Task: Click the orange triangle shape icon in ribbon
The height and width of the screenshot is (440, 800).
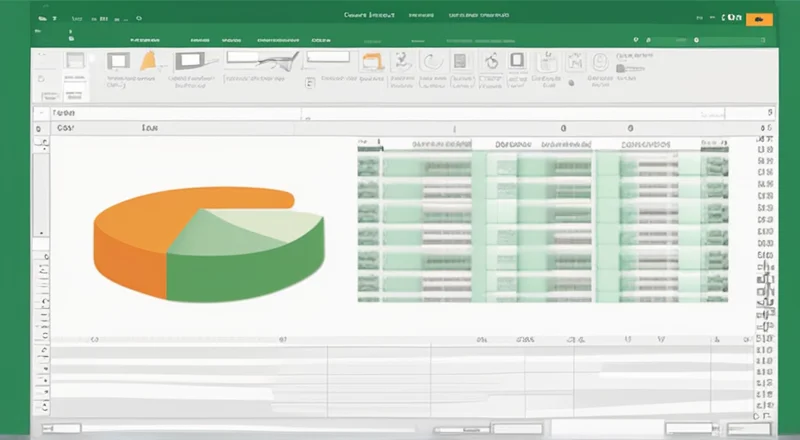Action: click(x=149, y=62)
